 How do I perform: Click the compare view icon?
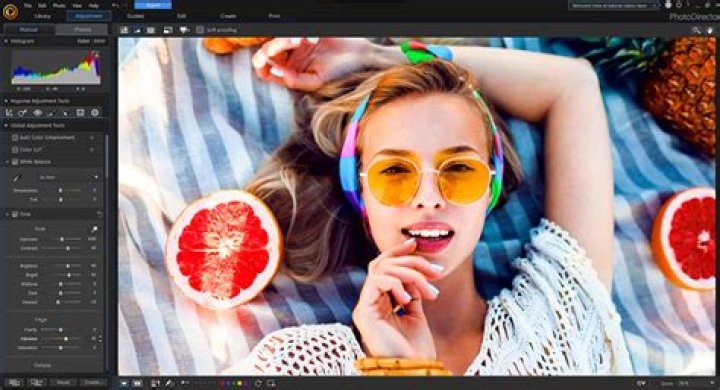[x=137, y=30]
